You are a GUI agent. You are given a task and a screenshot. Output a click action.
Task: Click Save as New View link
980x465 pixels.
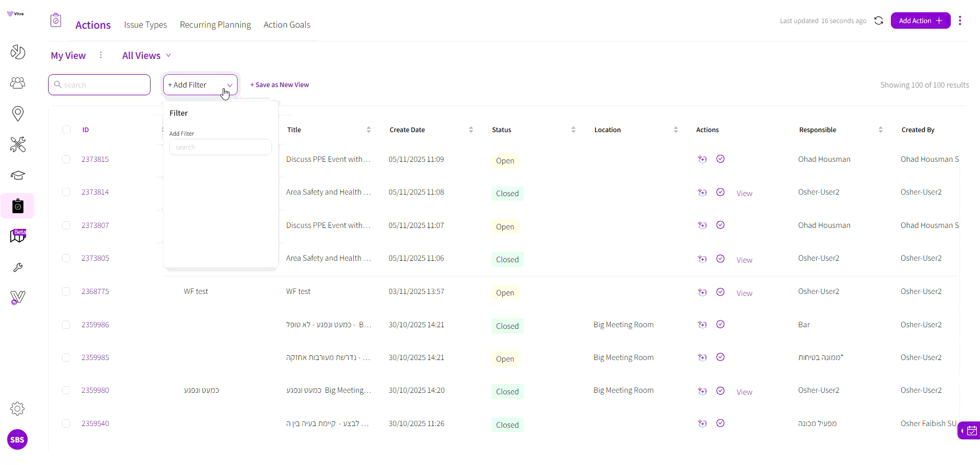pyautogui.click(x=280, y=85)
